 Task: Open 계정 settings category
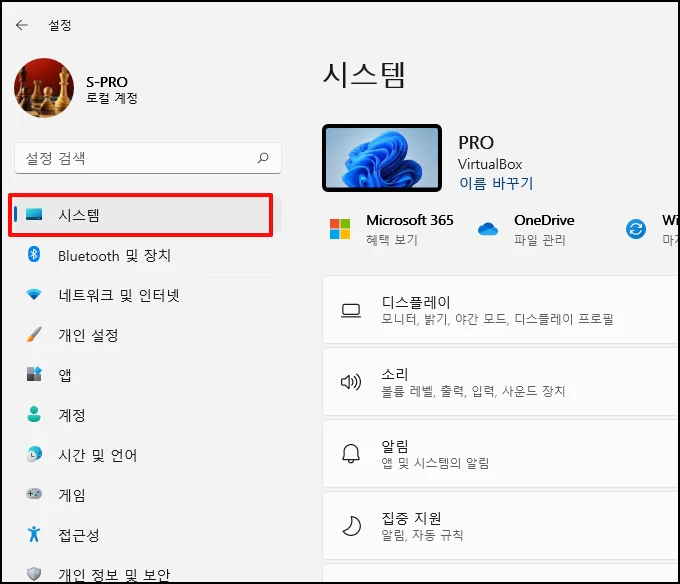point(145,415)
